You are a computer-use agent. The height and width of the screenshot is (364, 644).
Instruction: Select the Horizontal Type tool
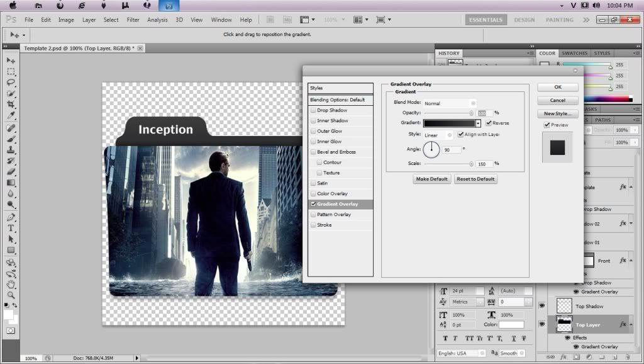click(11, 228)
